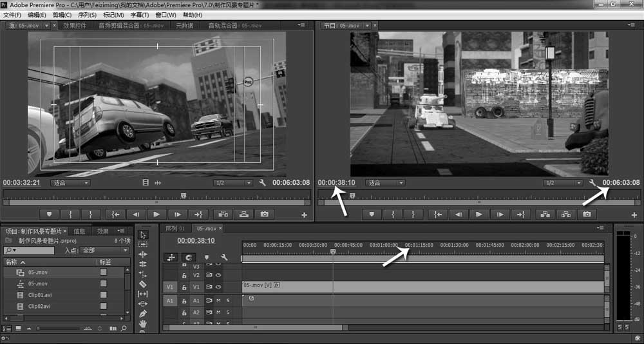Switch to 信息 tab

coord(79,231)
